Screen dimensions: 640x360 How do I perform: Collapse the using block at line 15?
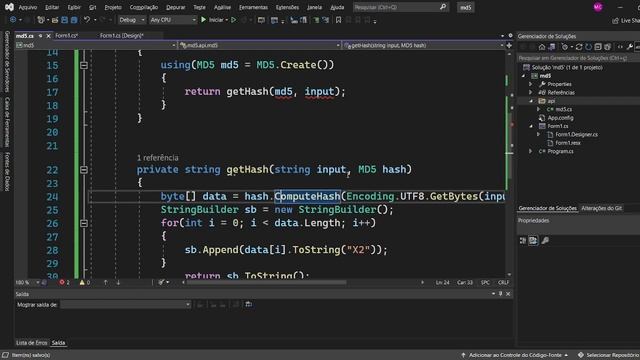click(x=84, y=65)
